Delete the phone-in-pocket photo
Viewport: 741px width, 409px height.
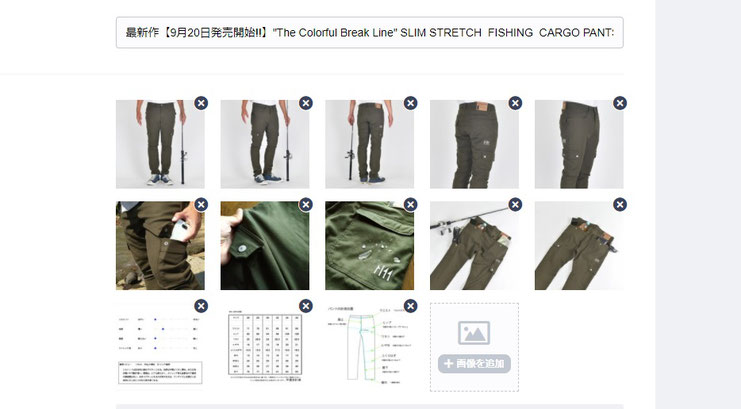click(201, 205)
